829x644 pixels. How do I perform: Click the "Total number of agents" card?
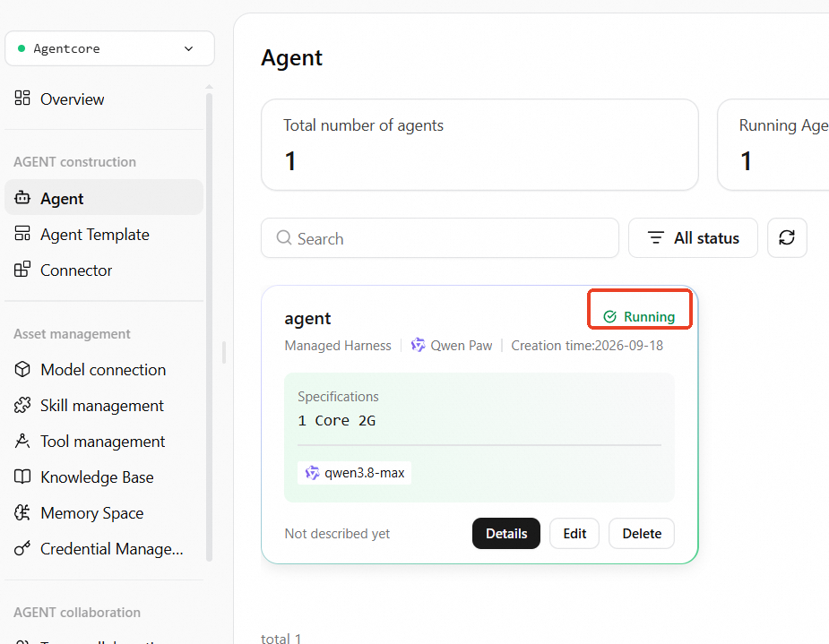[x=480, y=145]
